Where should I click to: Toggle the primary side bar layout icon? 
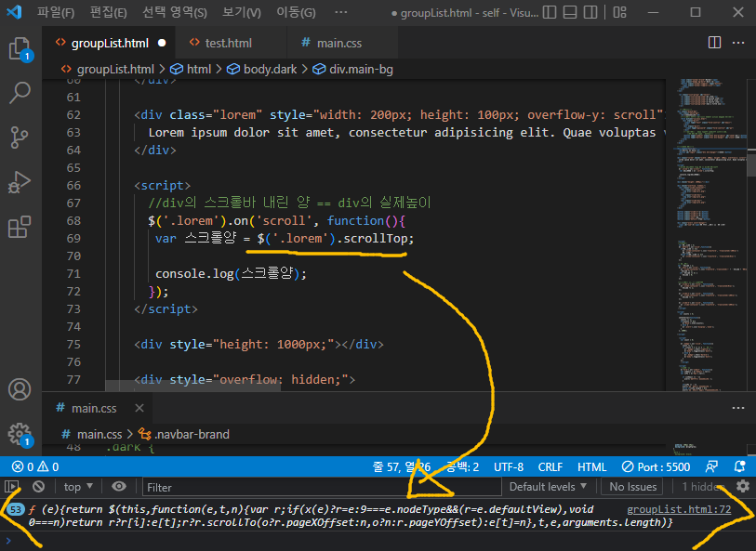550,12
